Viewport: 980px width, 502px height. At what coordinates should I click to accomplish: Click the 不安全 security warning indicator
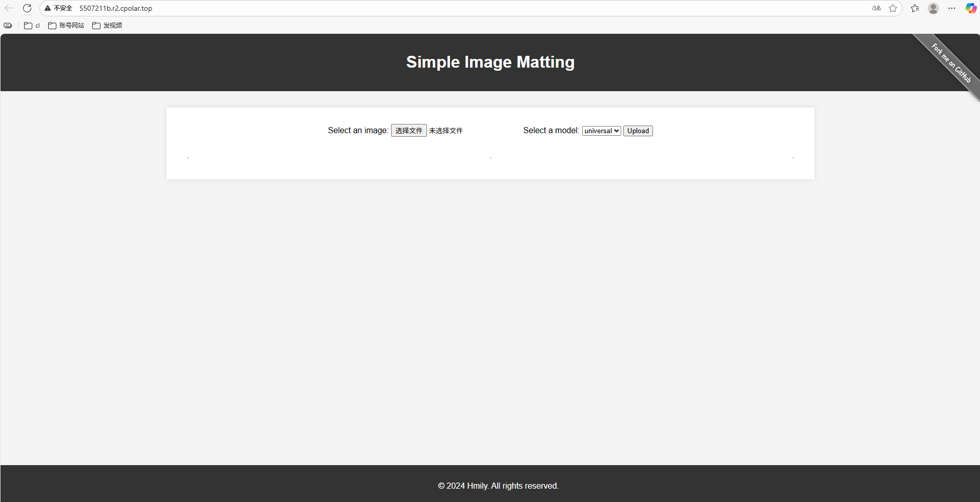click(x=58, y=8)
